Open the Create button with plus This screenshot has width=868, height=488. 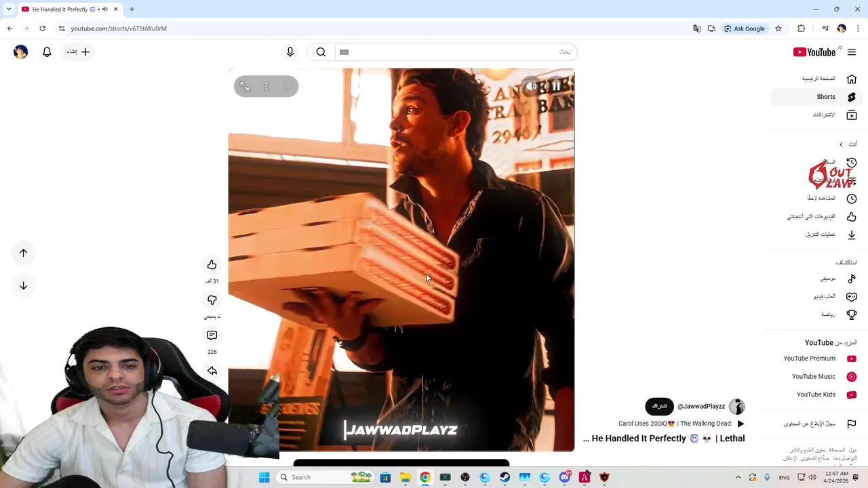click(x=79, y=52)
